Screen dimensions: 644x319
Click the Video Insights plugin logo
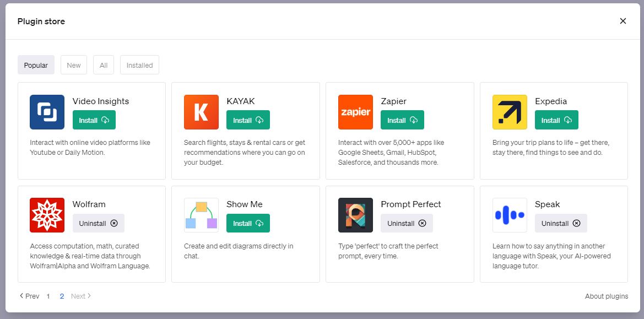tap(47, 112)
